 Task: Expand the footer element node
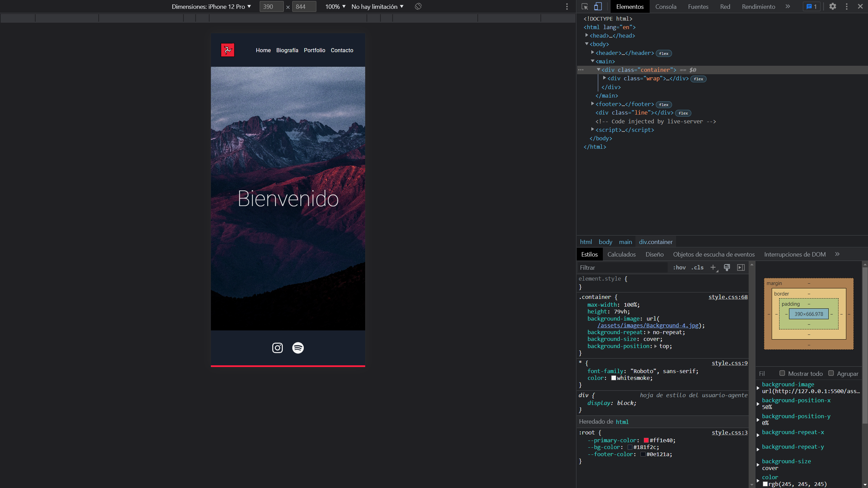click(593, 104)
